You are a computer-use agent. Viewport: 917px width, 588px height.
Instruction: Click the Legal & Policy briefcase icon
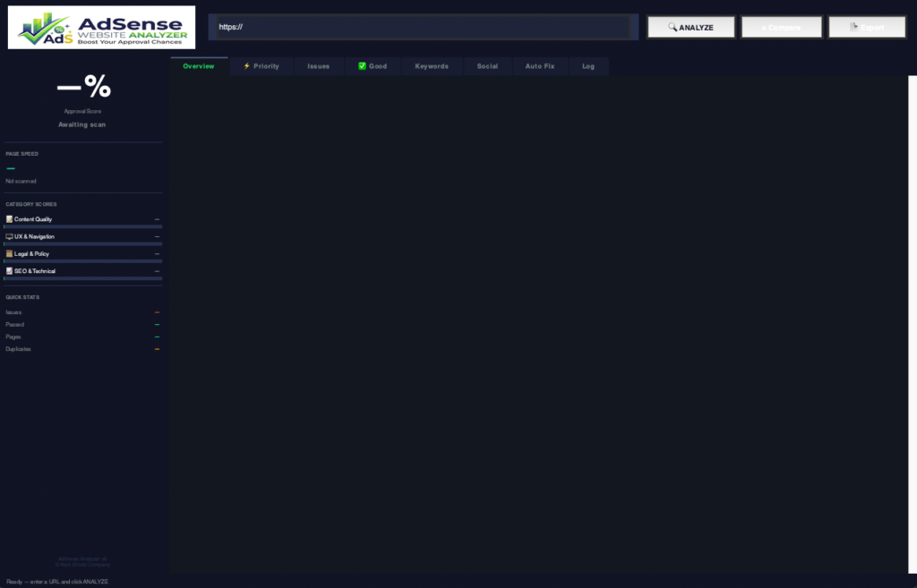(x=9, y=253)
